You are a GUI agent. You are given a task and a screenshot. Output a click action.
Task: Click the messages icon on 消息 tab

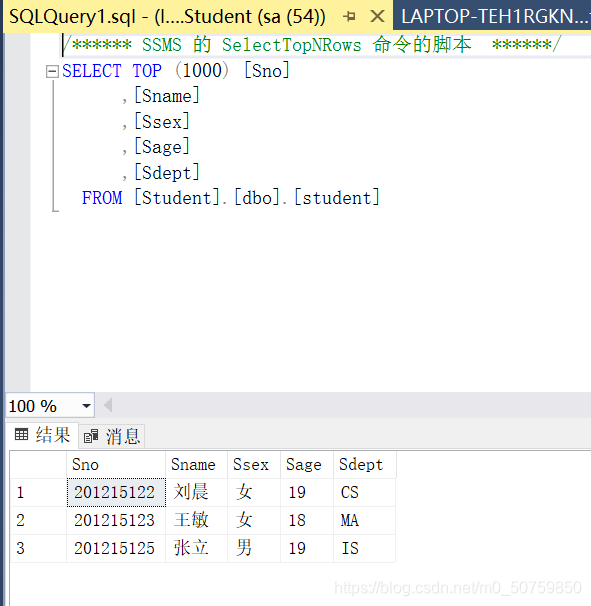pyautogui.click(x=91, y=436)
